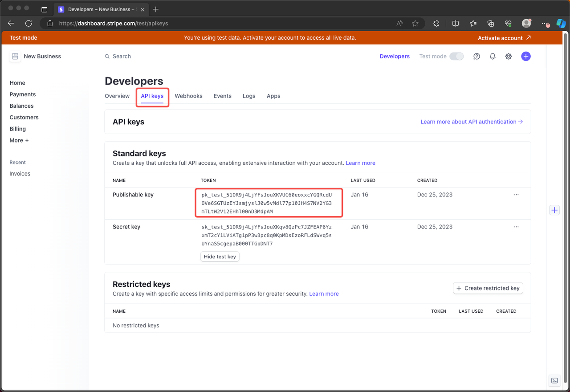
Task: Open the Events tab
Action: pos(223,96)
